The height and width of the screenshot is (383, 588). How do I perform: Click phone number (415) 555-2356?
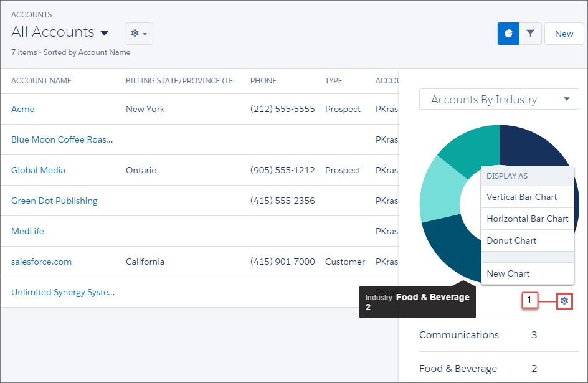[x=282, y=201]
